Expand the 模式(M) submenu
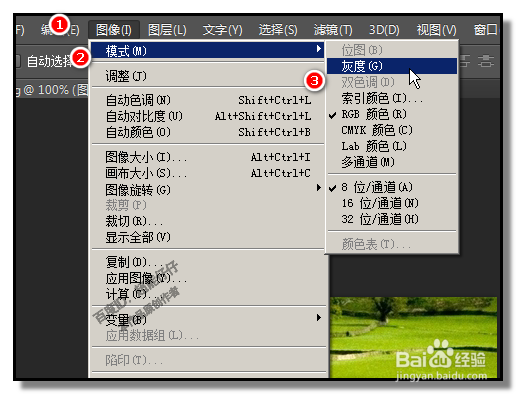Image resolution: width=516 pixels, height=394 pixels. [208, 51]
